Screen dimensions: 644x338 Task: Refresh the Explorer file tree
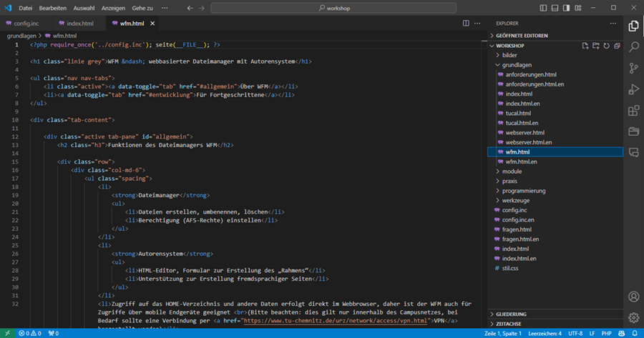[x=606, y=46]
